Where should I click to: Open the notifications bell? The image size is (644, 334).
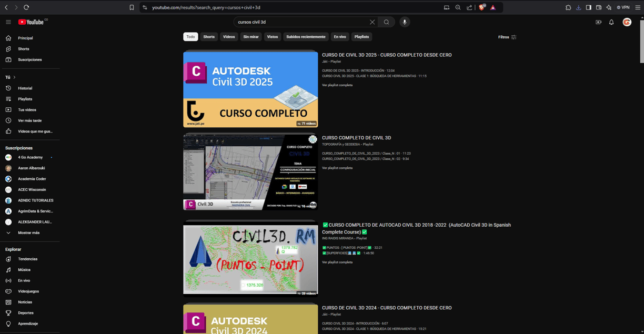(x=611, y=22)
